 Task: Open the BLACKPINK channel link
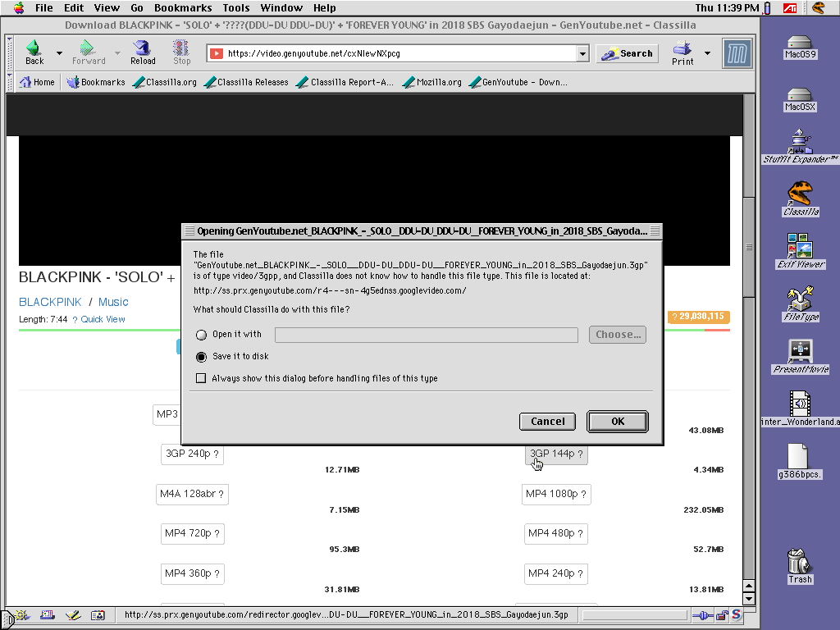point(50,302)
